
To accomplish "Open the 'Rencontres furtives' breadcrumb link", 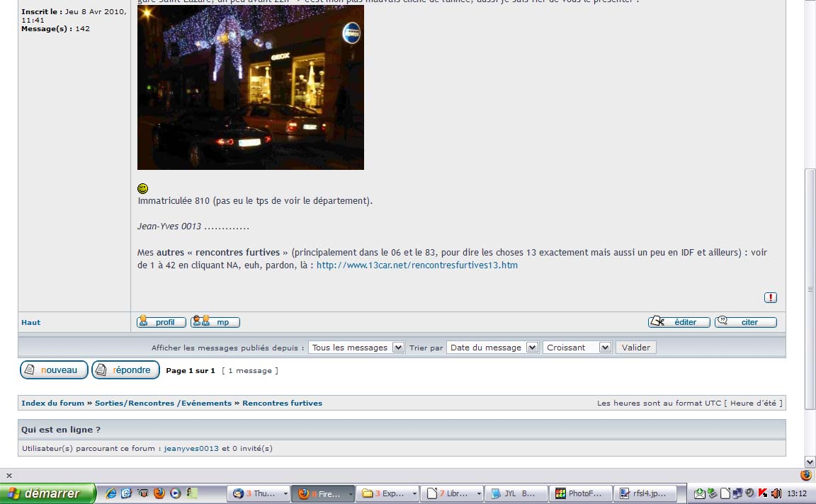I will pyautogui.click(x=282, y=403).
